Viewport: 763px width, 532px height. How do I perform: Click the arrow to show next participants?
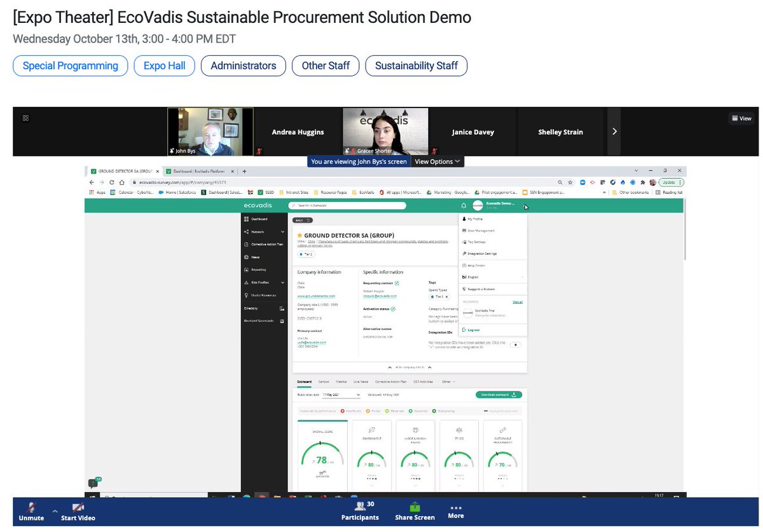point(614,132)
